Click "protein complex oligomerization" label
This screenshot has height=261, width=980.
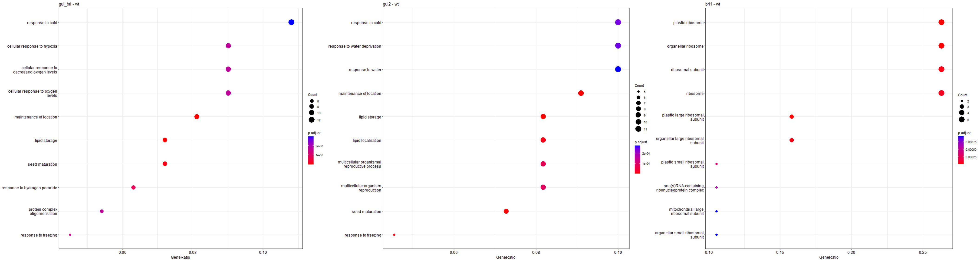coord(43,212)
